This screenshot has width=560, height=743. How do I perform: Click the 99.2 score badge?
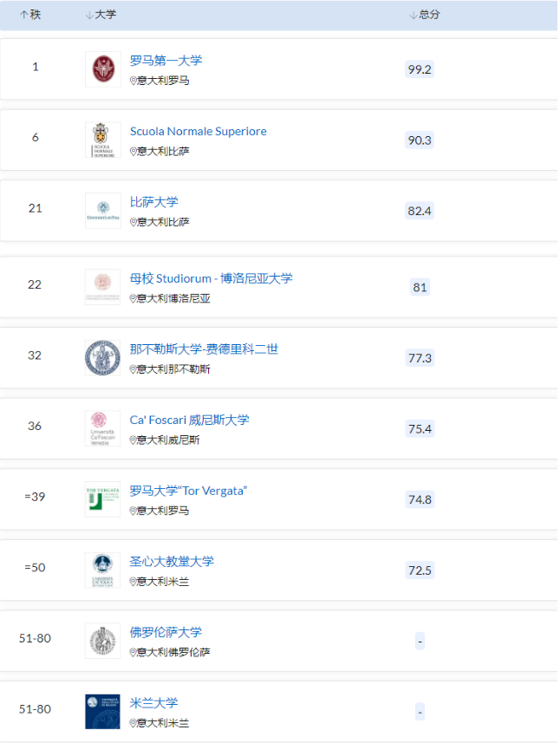[x=419, y=69]
